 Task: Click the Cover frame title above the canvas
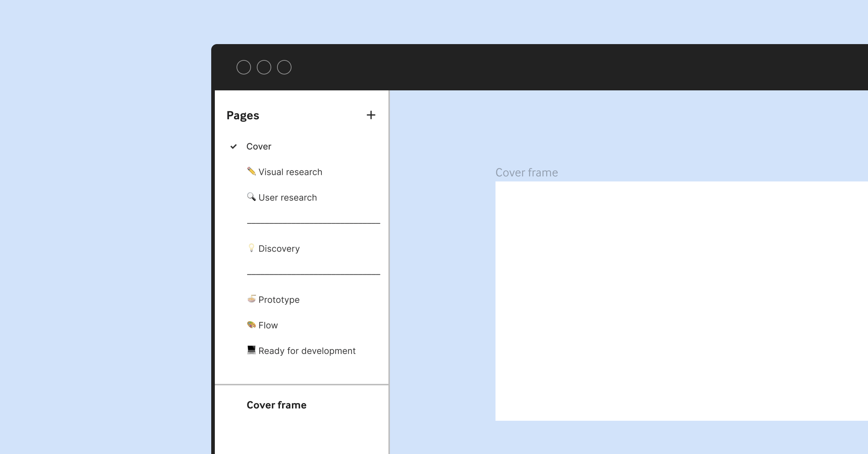[527, 172]
